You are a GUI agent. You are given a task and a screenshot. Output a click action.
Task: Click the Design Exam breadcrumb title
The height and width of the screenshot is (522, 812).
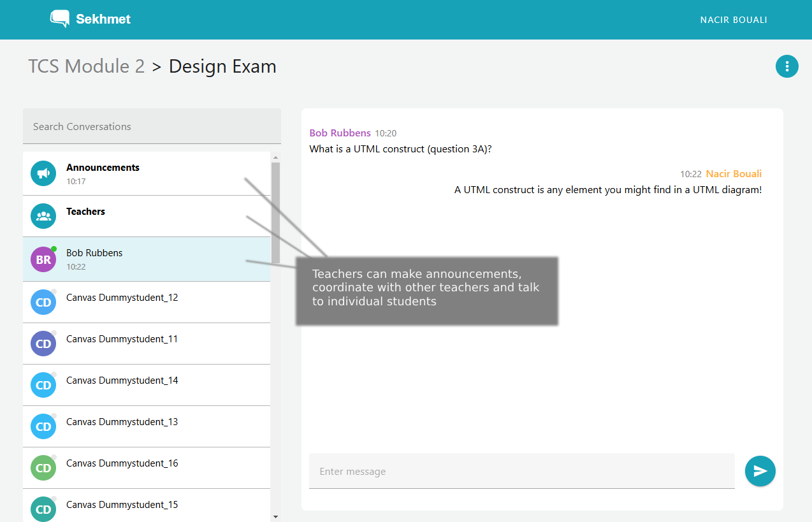coord(222,66)
